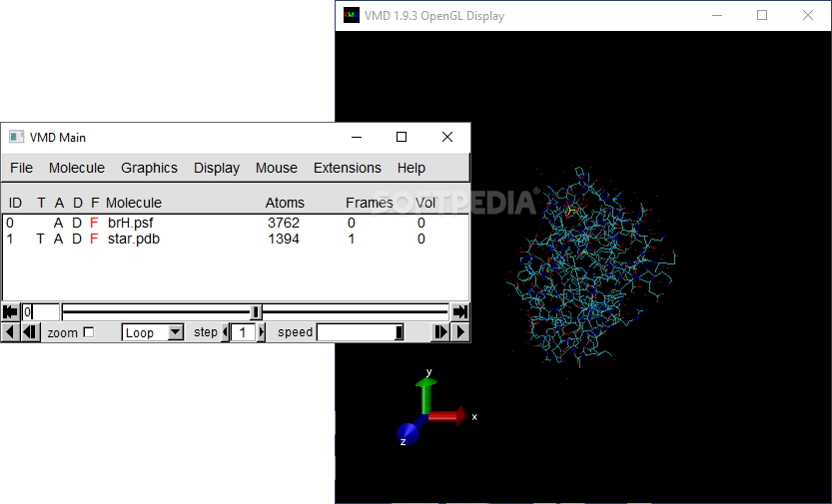Toggle Active flag for brH.psf
This screenshot has height=504, width=832.
coord(58,223)
